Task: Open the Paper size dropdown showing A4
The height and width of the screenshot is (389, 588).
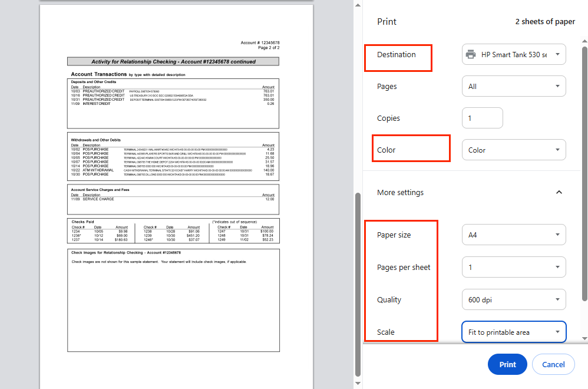Action: pyautogui.click(x=514, y=235)
